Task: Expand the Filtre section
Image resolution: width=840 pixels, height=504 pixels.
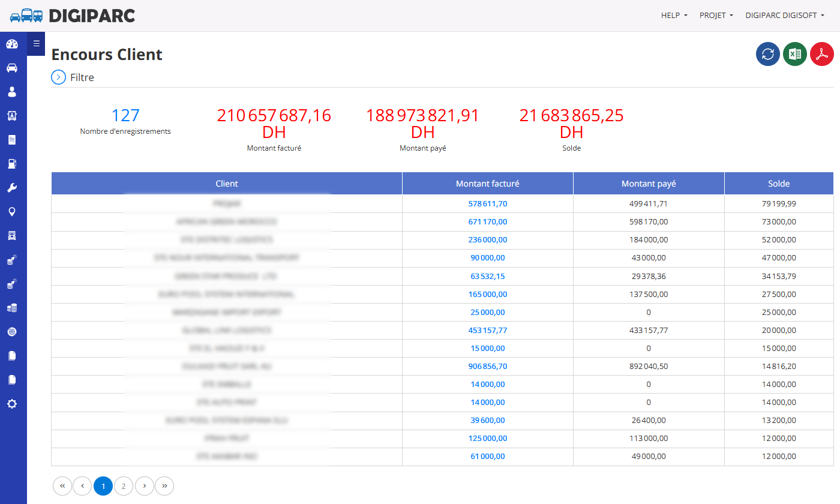Action: click(x=73, y=77)
